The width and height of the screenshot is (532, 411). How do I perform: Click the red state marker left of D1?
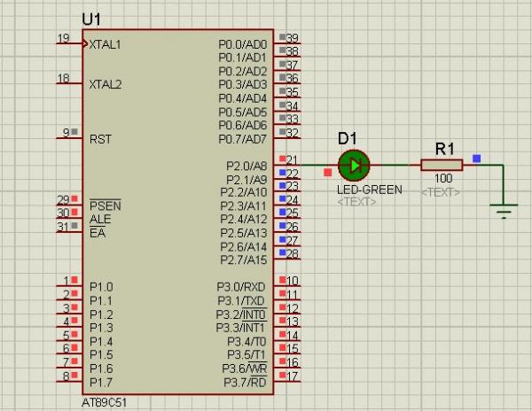click(x=327, y=172)
